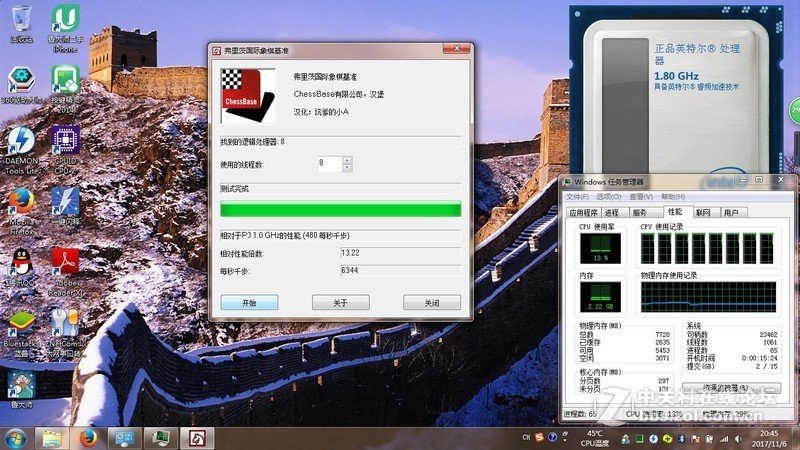Minimize the Task Manager window
800x450 pixels.
(x=743, y=180)
